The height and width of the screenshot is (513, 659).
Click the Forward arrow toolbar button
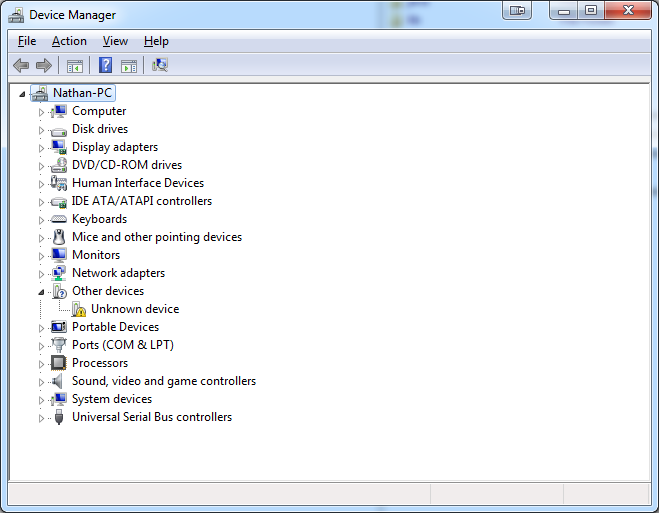pyautogui.click(x=43, y=66)
